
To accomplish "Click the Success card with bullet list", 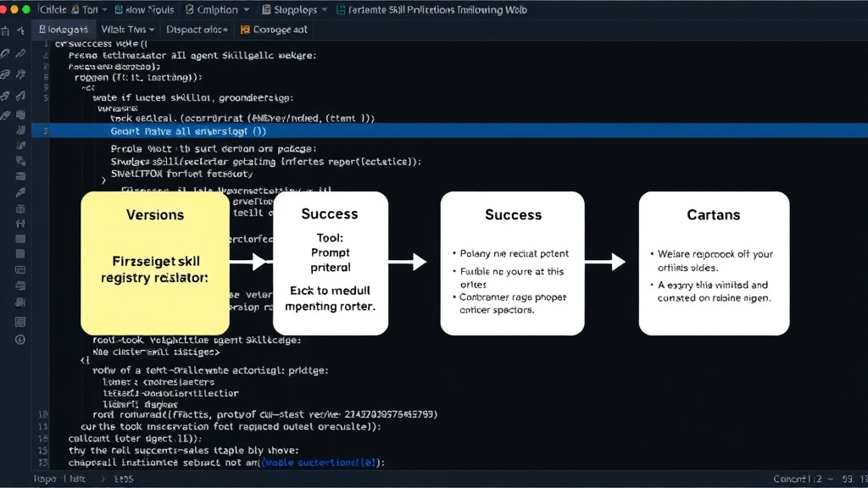I will [x=513, y=263].
